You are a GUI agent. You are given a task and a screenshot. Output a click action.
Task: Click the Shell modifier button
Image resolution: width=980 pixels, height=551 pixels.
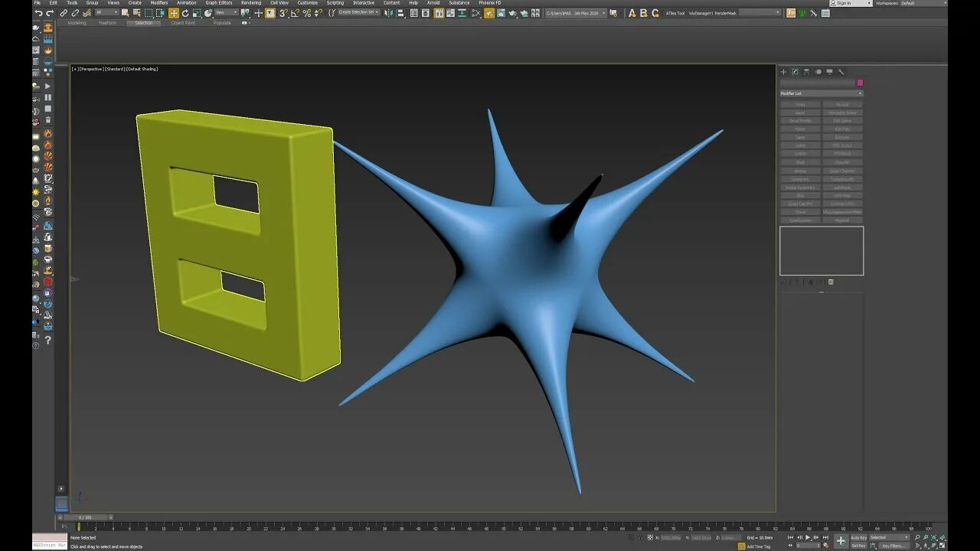800,162
